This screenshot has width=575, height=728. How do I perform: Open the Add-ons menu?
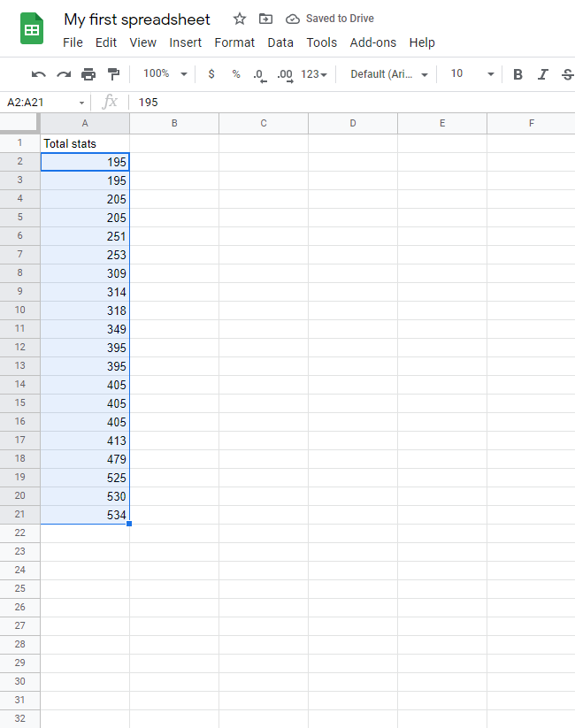click(372, 42)
